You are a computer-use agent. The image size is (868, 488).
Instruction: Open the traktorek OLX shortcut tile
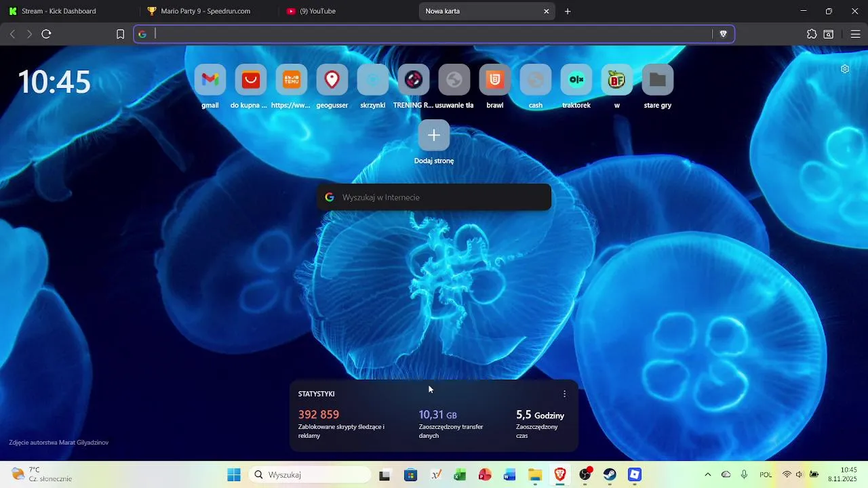click(576, 80)
